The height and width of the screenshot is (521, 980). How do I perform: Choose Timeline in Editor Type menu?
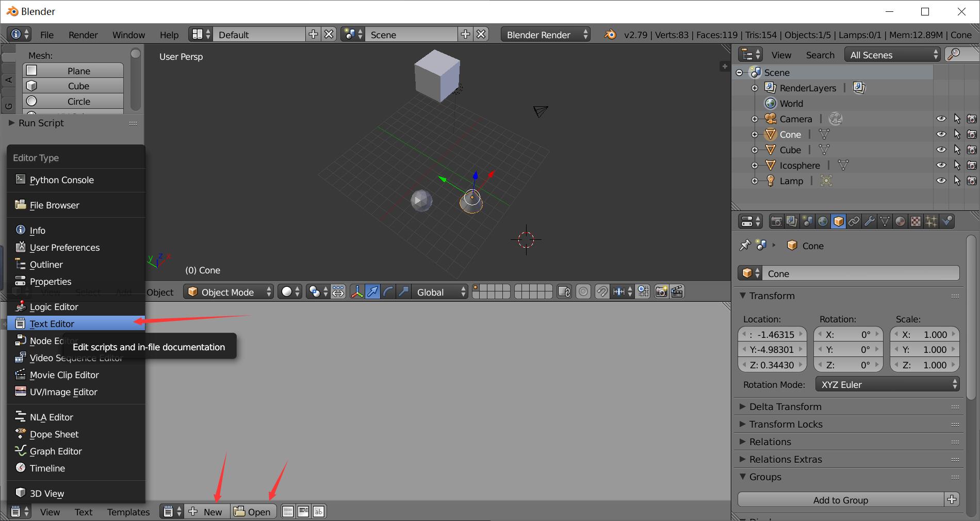(x=76, y=468)
